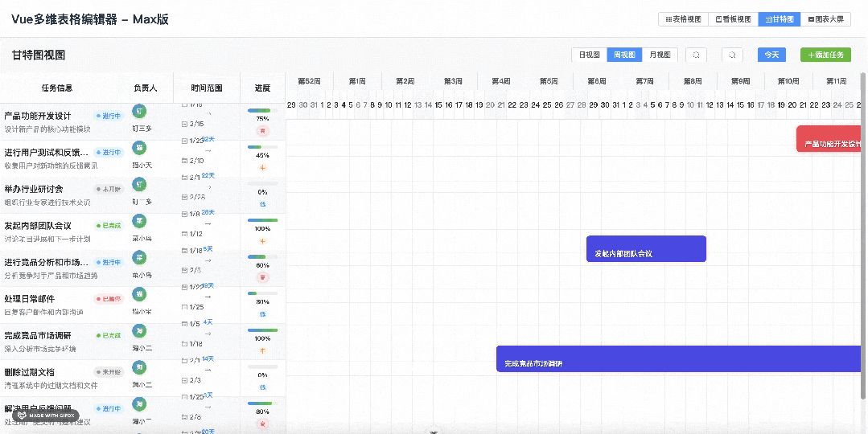Viewport: 868px width, 434px height.
Task: Click 已完成 status badge of 发起内部团队会议
Action: pos(109,226)
